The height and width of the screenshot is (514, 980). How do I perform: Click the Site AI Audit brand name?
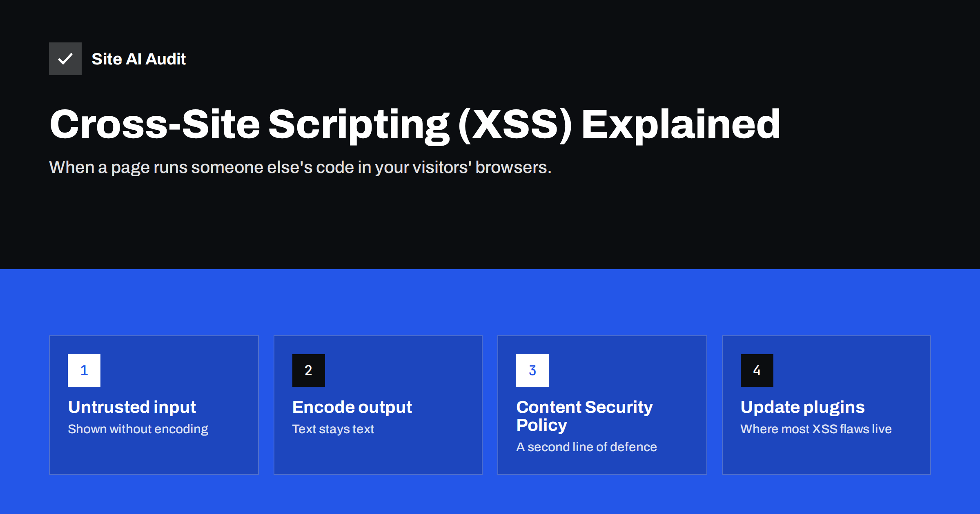[x=138, y=59]
